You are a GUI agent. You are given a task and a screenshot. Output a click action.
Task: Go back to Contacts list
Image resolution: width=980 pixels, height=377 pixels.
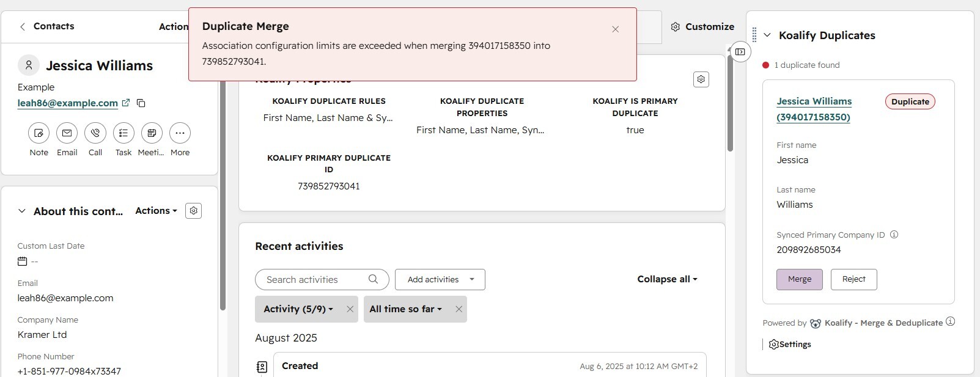pos(46,26)
